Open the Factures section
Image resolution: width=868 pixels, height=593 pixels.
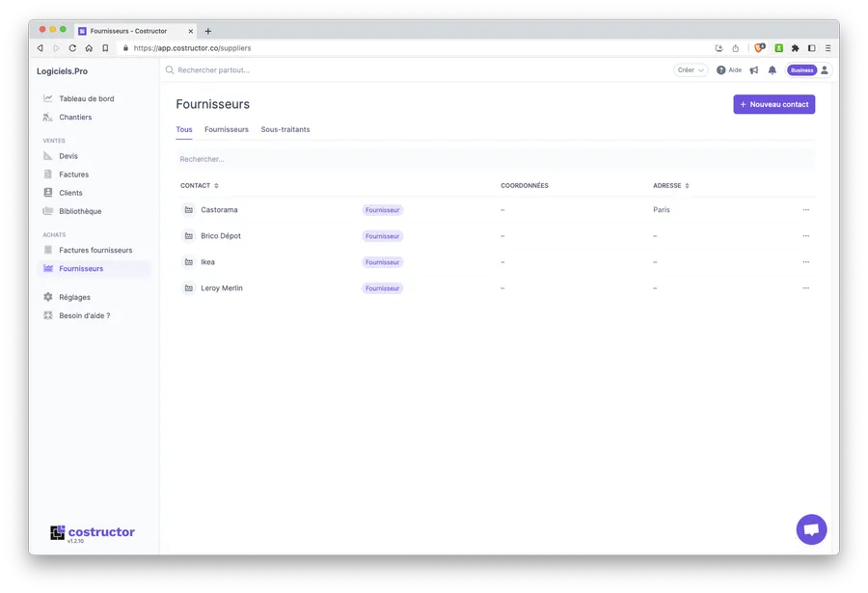pos(73,175)
